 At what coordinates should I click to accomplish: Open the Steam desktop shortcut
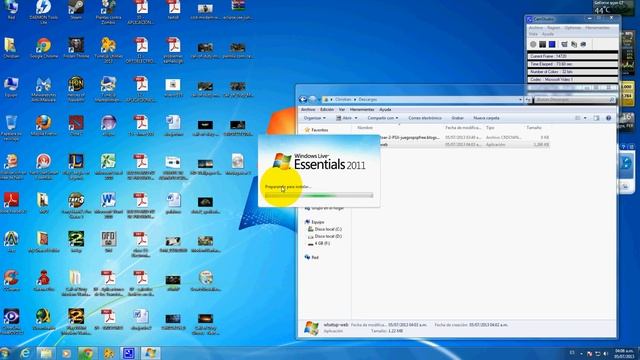pos(76,10)
